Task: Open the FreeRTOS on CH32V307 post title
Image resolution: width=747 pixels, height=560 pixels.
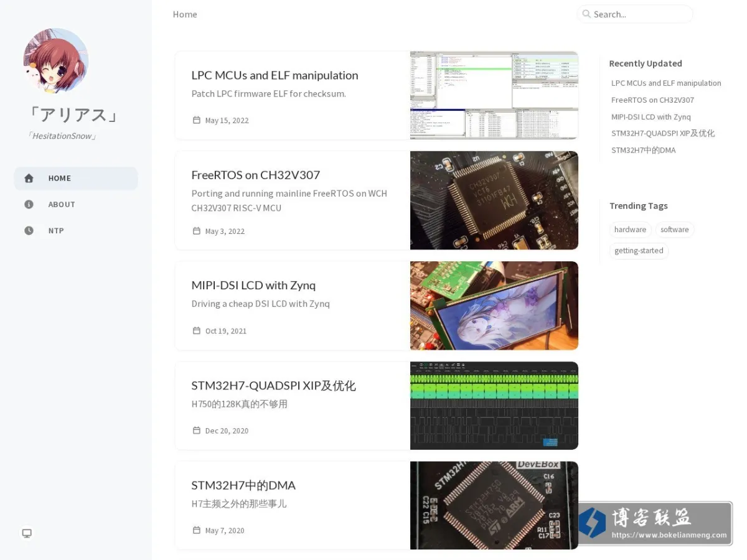Action: click(x=256, y=175)
